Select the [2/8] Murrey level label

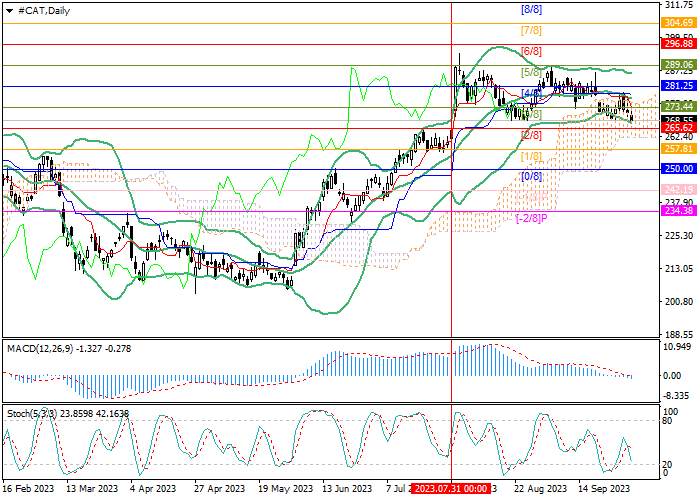(531, 135)
